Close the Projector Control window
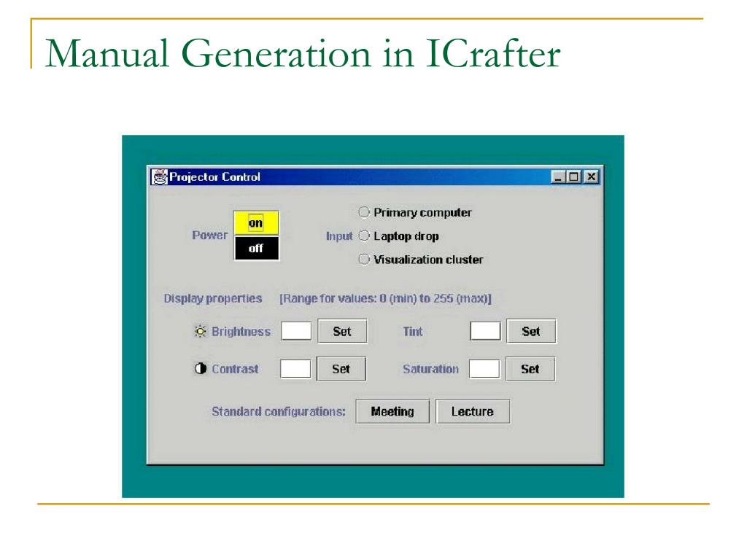Screen dimensions: 747x560 [591, 176]
